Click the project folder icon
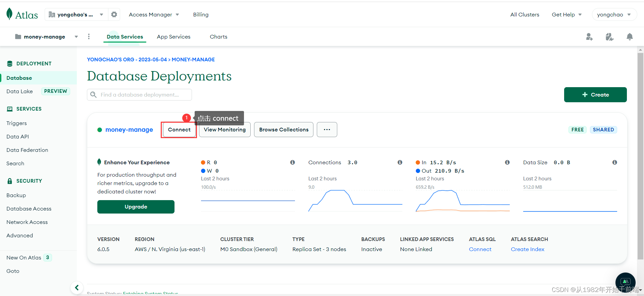Image resolution: width=644 pixels, height=296 pixels. pyautogui.click(x=18, y=37)
